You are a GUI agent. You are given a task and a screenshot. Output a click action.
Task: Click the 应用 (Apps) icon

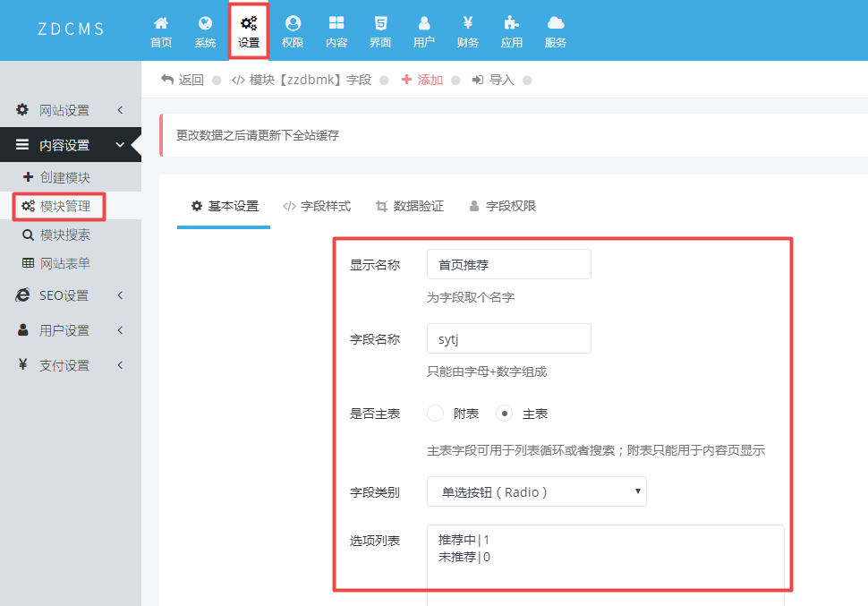(x=511, y=30)
